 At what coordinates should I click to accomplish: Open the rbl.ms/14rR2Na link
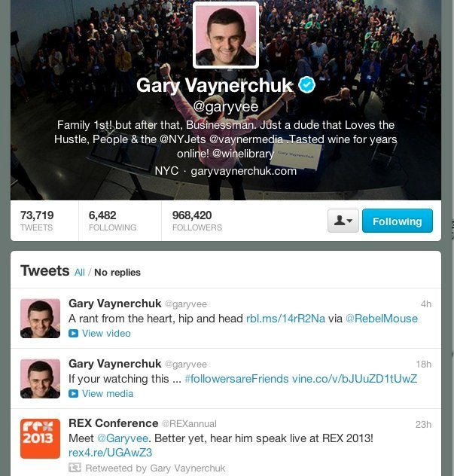(285, 319)
